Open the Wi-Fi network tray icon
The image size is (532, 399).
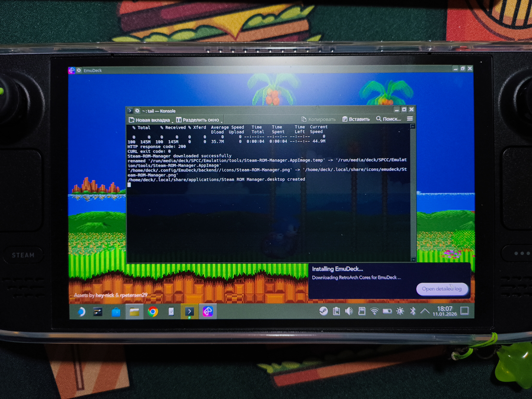(x=374, y=311)
